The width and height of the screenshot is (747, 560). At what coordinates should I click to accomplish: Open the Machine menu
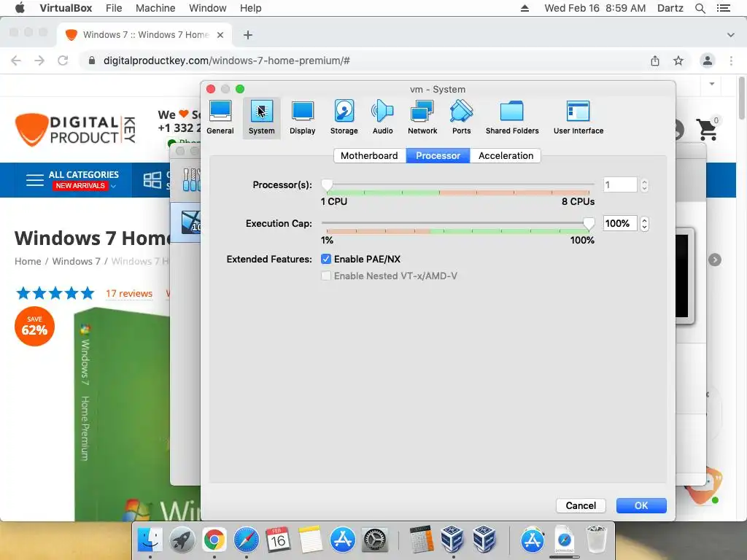click(x=155, y=8)
